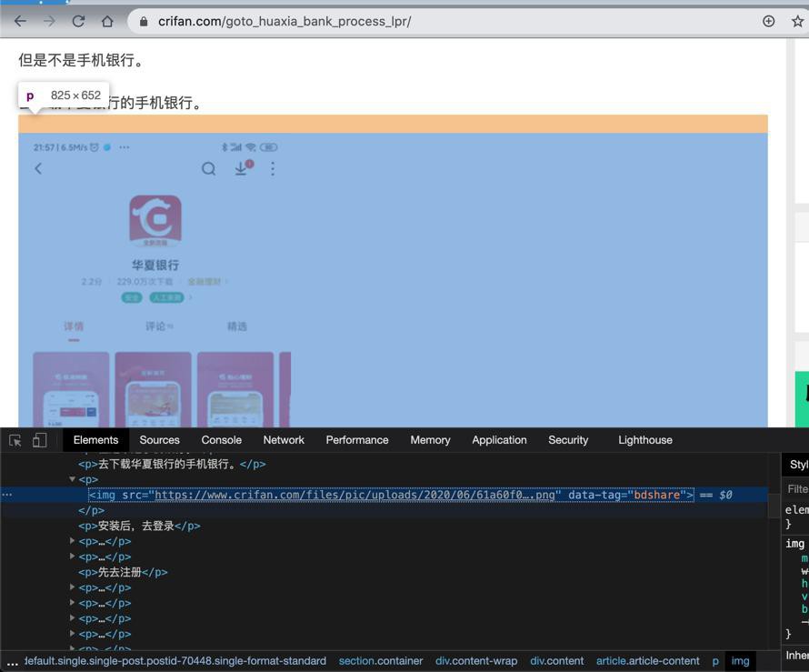Open the Console tab
The width and height of the screenshot is (809, 672).
222,440
